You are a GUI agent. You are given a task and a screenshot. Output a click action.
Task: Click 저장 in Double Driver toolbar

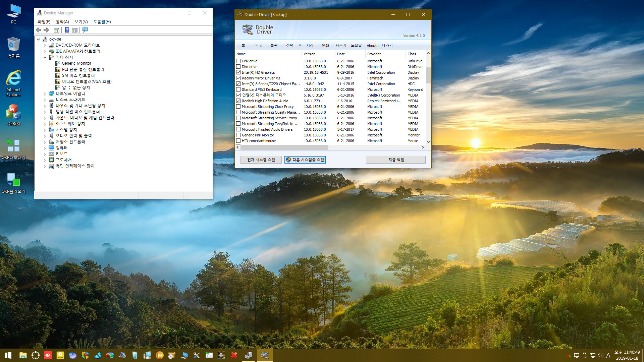(x=310, y=46)
